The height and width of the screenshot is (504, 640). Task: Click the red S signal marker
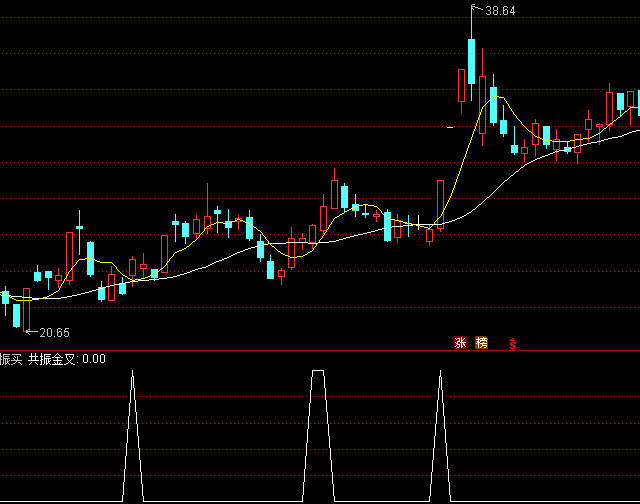(x=513, y=344)
